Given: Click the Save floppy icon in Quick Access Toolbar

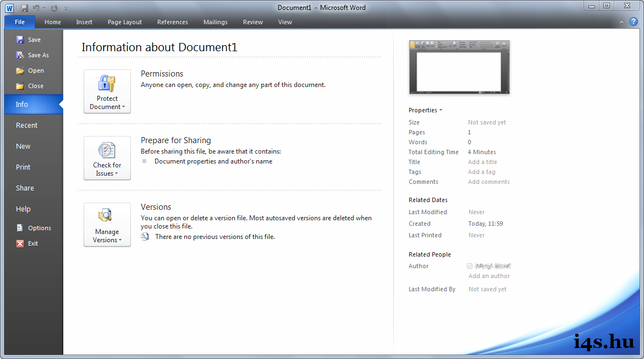Looking at the screenshot, I should [24, 8].
